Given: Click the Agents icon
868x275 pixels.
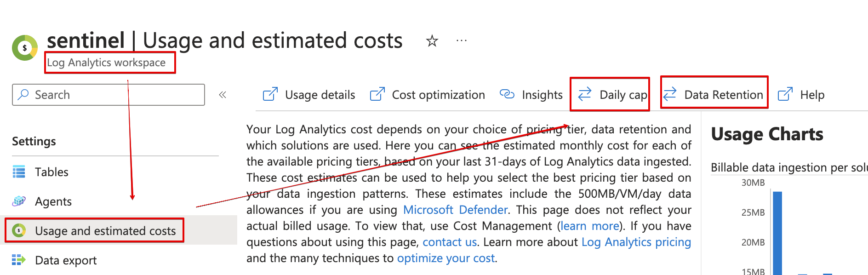Looking at the screenshot, I should [19, 201].
